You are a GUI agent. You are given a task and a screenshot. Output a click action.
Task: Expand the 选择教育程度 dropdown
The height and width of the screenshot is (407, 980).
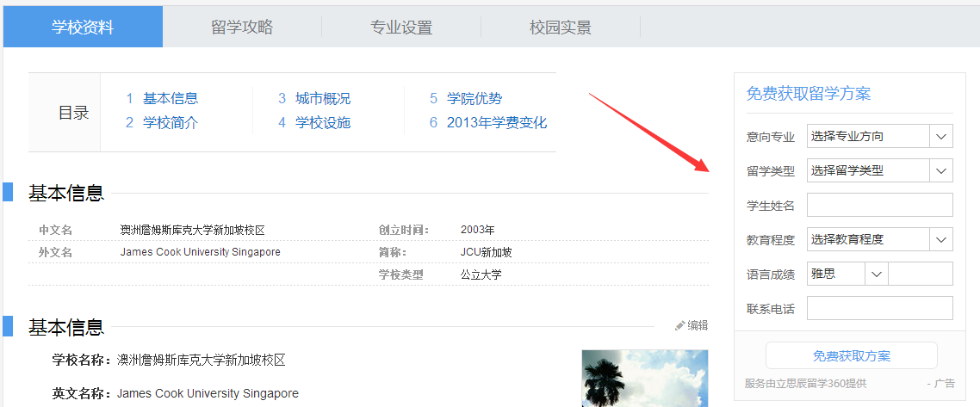(x=880, y=239)
